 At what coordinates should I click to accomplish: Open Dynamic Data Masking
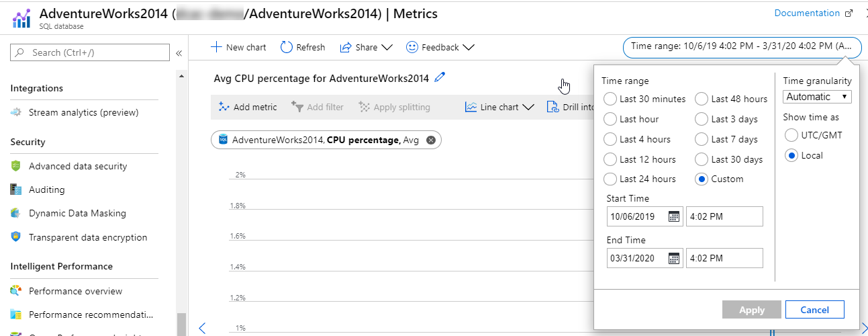pyautogui.click(x=77, y=213)
